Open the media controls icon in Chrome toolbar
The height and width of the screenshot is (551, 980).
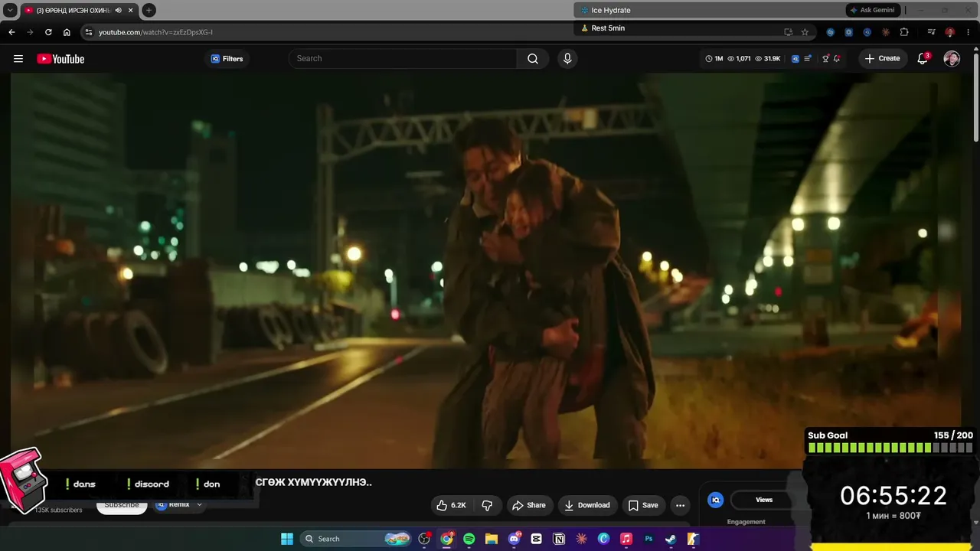click(931, 32)
